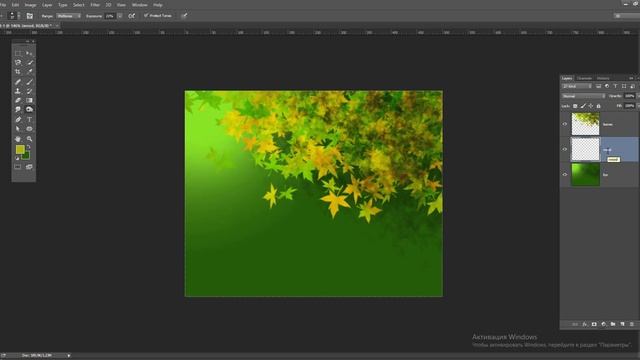Select the Gradient tool

pos(29,100)
